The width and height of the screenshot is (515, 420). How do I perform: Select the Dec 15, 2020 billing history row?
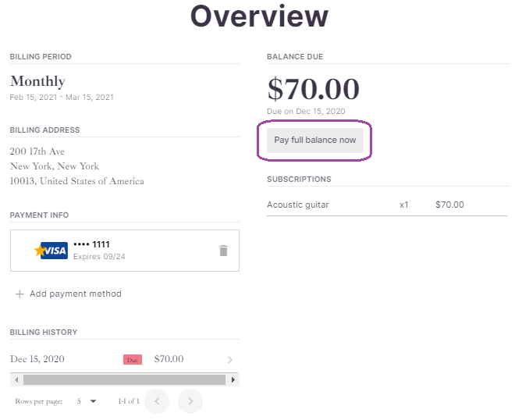125,359
